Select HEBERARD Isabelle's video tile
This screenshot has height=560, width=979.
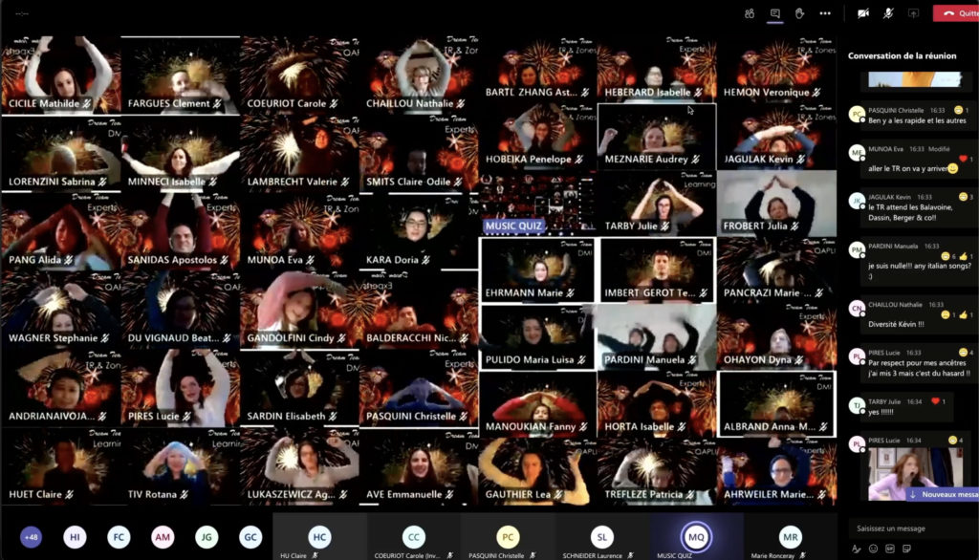tap(656, 70)
